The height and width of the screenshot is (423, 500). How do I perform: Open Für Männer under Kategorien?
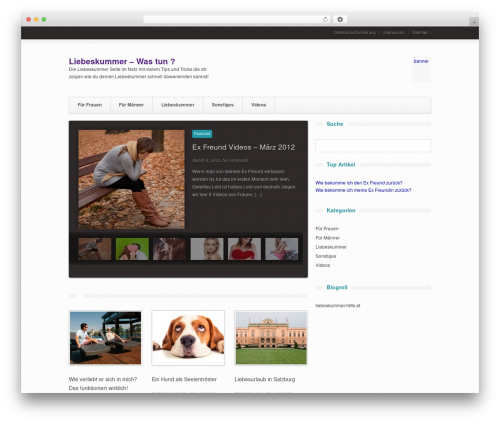click(327, 238)
